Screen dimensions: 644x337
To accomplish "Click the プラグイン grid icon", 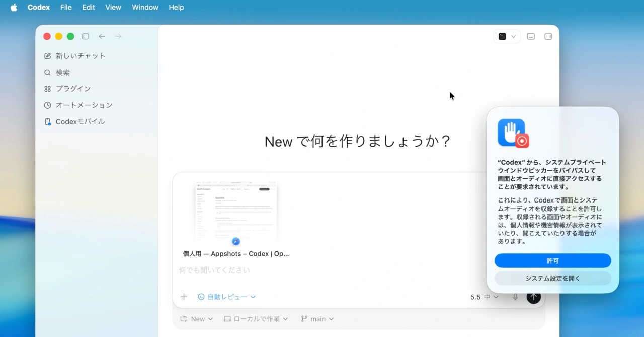I will click(x=47, y=89).
